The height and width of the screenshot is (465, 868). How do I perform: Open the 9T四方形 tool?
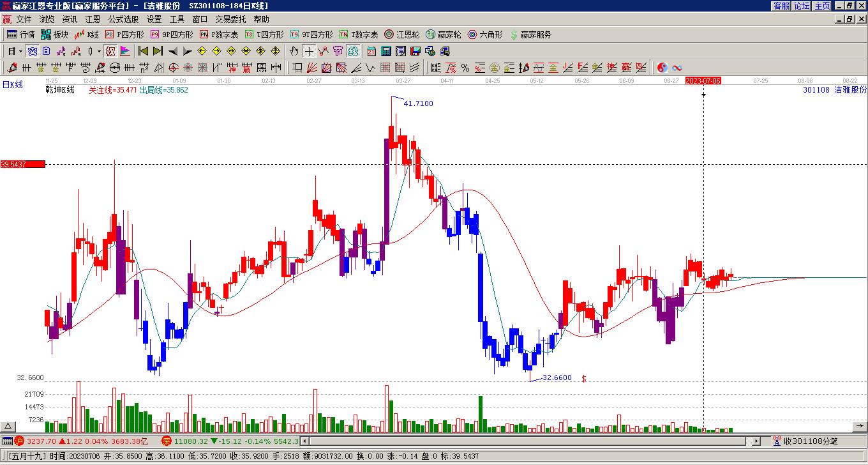tap(311, 34)
